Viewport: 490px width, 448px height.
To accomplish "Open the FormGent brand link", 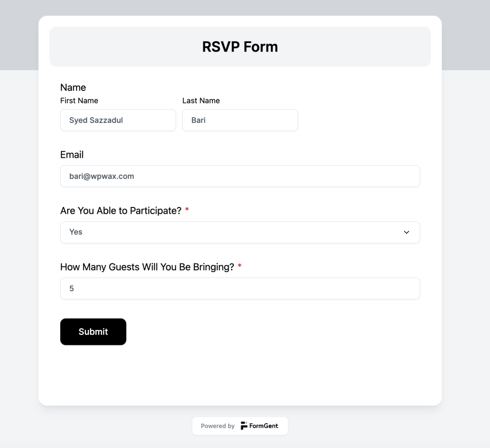I will 259,426.
